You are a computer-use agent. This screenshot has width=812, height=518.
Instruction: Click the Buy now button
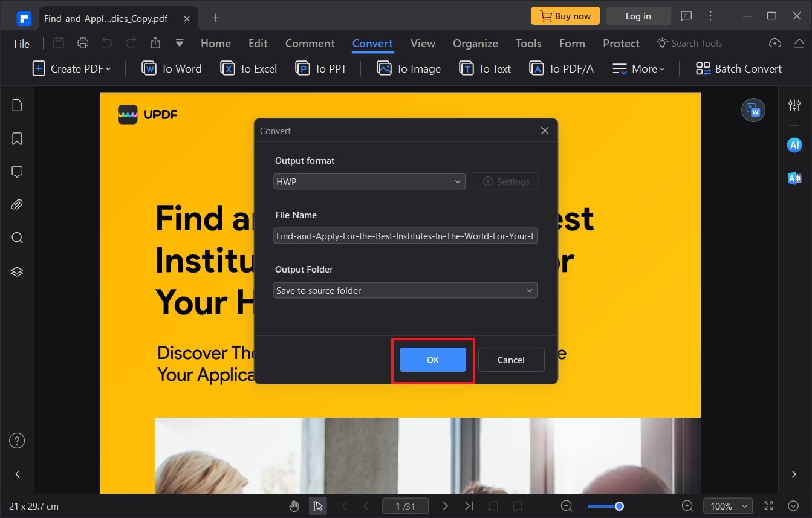[565, 16]
